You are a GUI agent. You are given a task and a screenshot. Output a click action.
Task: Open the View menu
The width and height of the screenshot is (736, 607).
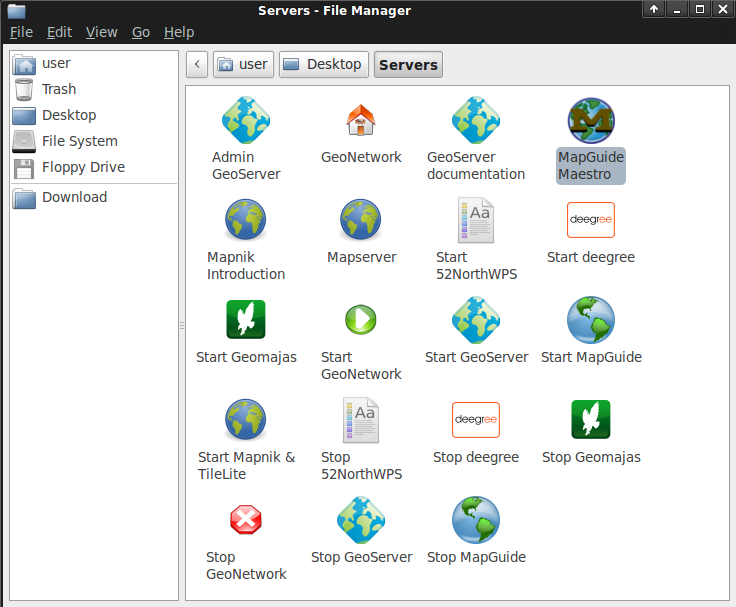pos(101,32)
